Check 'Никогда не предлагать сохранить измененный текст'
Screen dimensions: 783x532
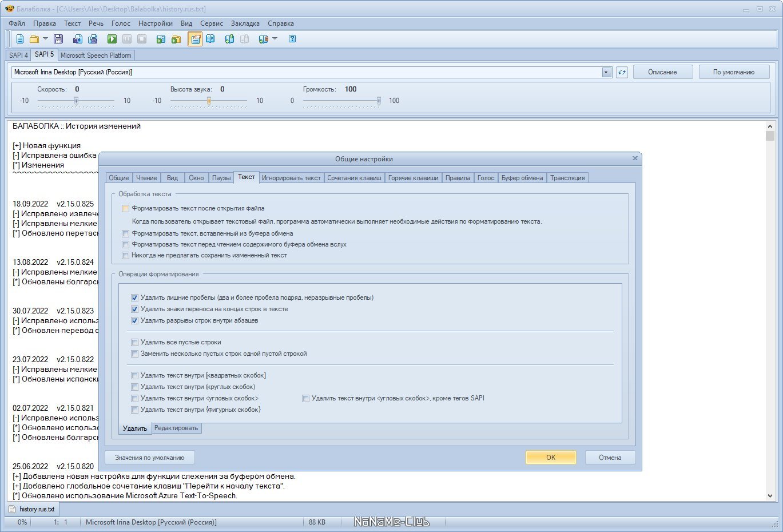(126, 256)
